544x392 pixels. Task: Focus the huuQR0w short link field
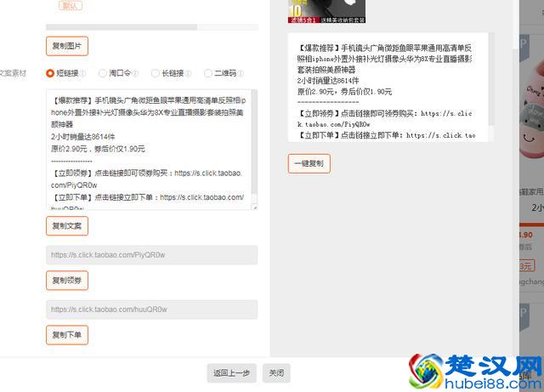coord(151,310)
